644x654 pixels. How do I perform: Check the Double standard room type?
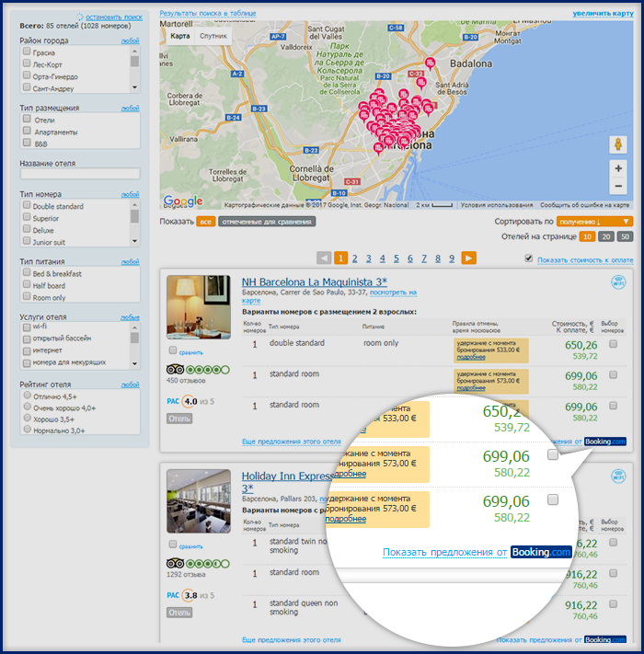coord(27,205)
